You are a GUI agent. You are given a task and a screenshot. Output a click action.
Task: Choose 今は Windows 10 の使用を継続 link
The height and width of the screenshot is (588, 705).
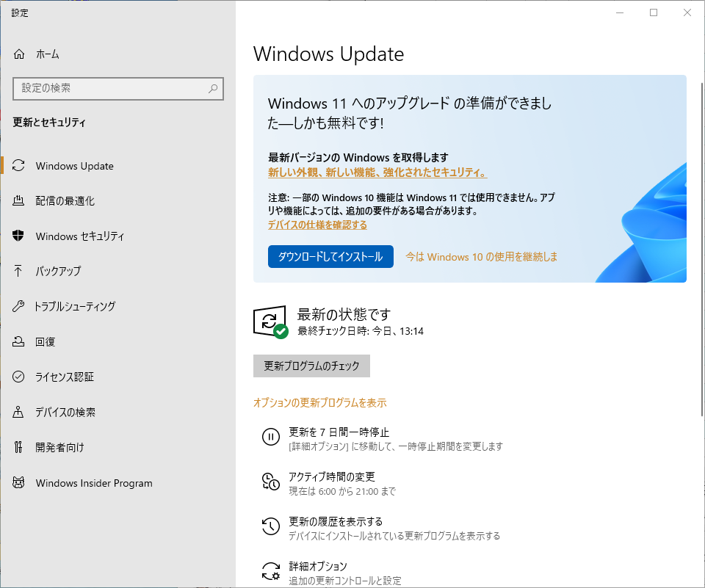(x=481, y=257)
